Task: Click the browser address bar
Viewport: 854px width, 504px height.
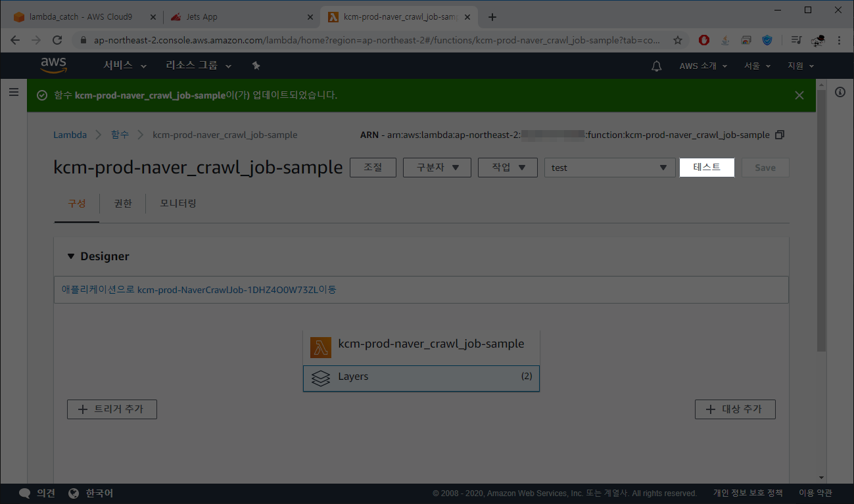Action: (x=378, y=40)
